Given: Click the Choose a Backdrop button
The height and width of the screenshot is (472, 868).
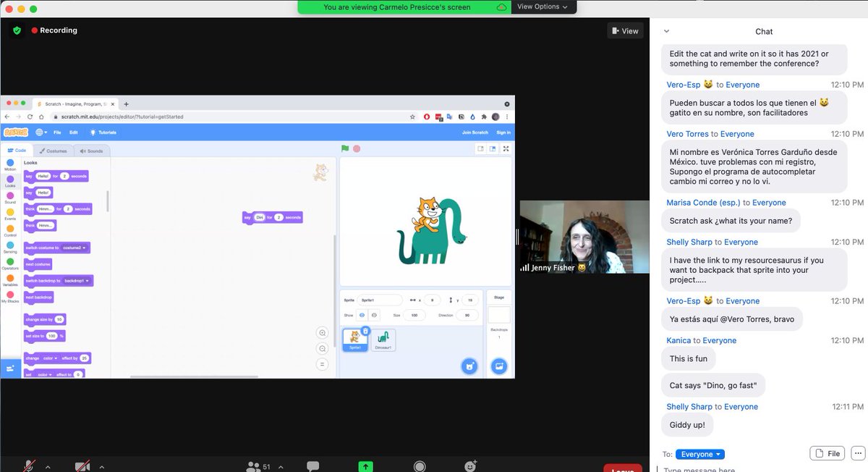Looking at the screenshot, I should tap(498, 366).
